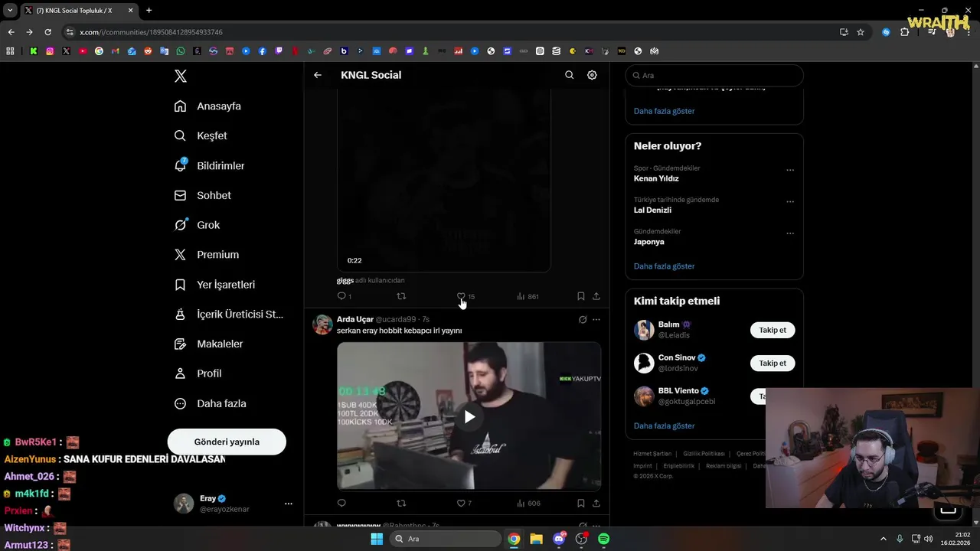Open Arda Uçar's profile avatar
This screenshot has width=980, height=551.
[322, 324]
